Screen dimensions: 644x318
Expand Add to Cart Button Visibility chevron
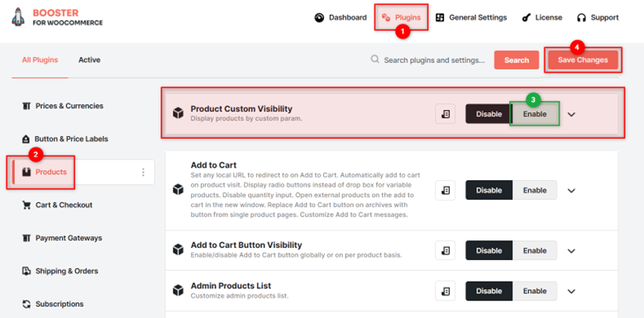pos(571,251)
